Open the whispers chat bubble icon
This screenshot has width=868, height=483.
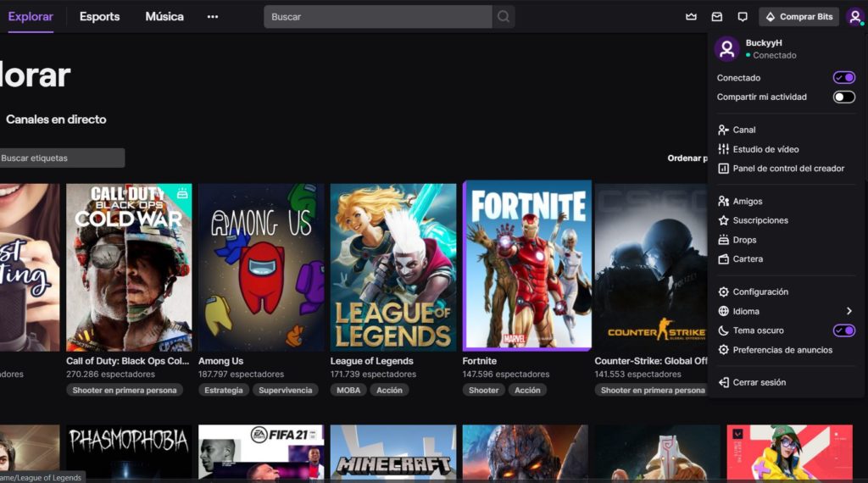click(743, 17)
